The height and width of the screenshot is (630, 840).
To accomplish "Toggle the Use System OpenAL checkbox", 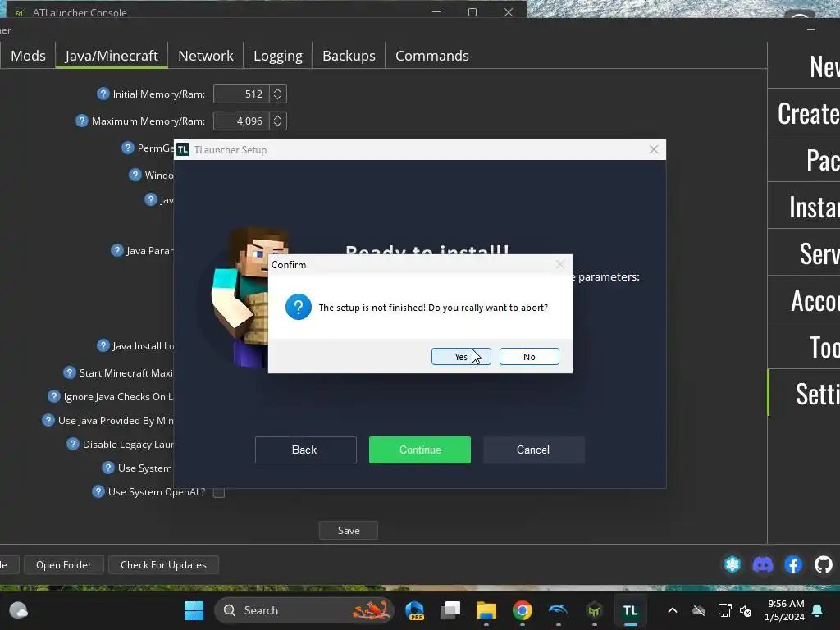I will coord(218,492).
